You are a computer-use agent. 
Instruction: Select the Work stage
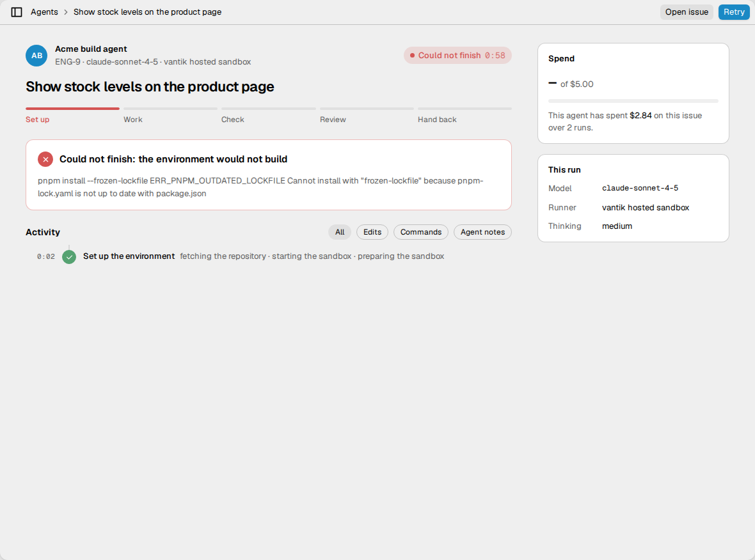(x=170, y=116)
